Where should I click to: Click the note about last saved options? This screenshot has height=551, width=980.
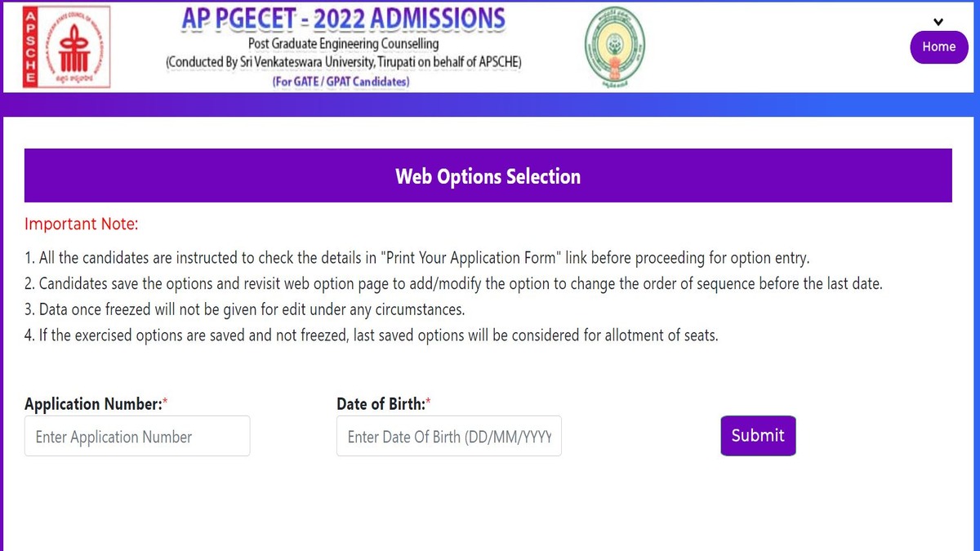click(x=372, y=336)
